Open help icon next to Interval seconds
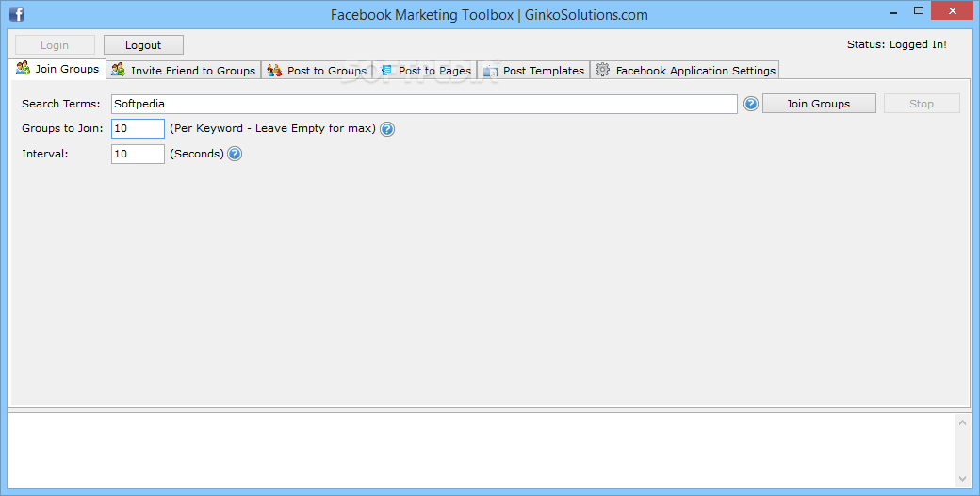Screen dimensions: 980x496 click(235, 154)
